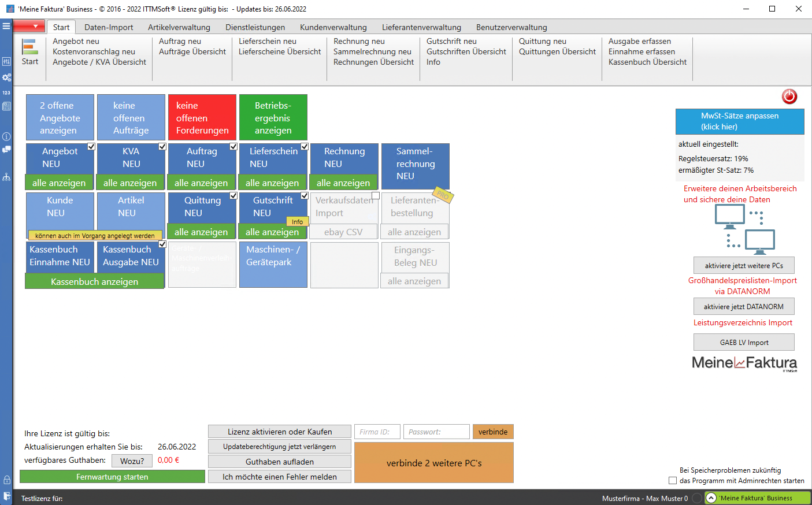Click Ich möchte einen Fehler melden button
This screenshot has width=812, height=505.
pos(280,477)
